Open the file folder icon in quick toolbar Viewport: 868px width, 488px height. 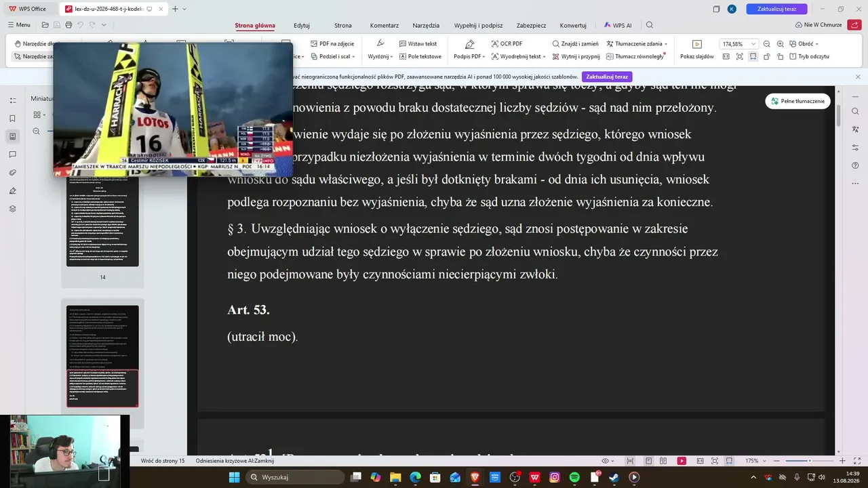[x=45, y=25]
